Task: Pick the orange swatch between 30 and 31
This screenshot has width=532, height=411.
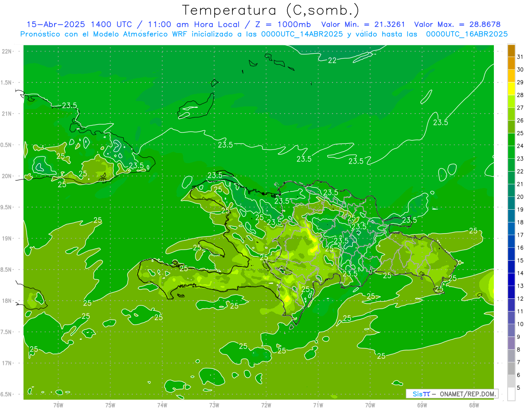Action: click(512, 63)
